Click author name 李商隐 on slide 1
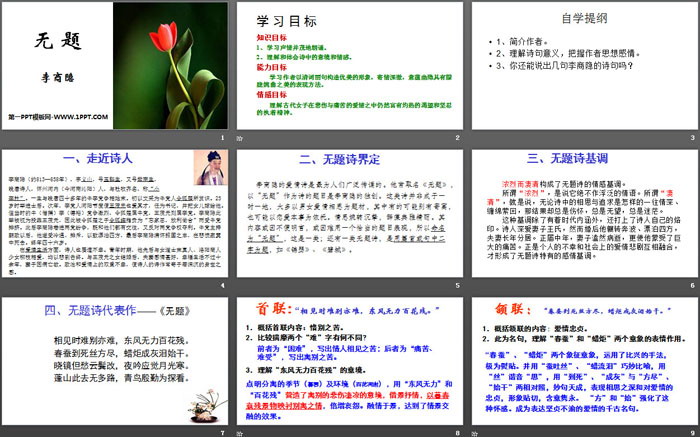The image size is (700, 437). [58, 78]
